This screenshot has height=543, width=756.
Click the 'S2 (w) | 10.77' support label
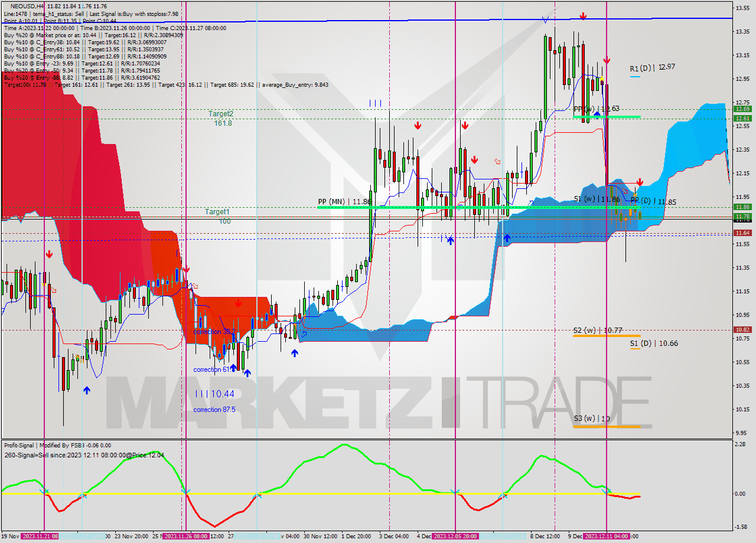tap(598, 331)
